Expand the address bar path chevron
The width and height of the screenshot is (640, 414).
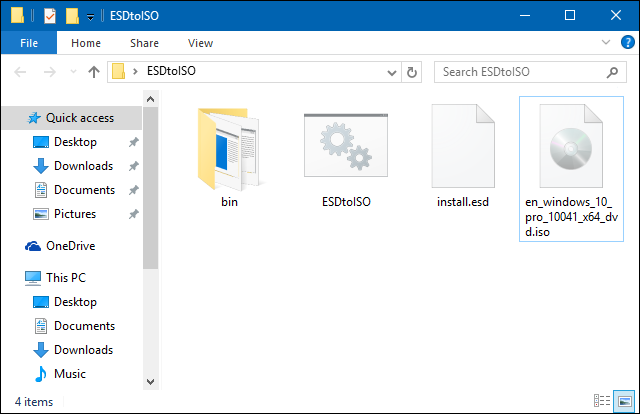click(x=135, y=71)
